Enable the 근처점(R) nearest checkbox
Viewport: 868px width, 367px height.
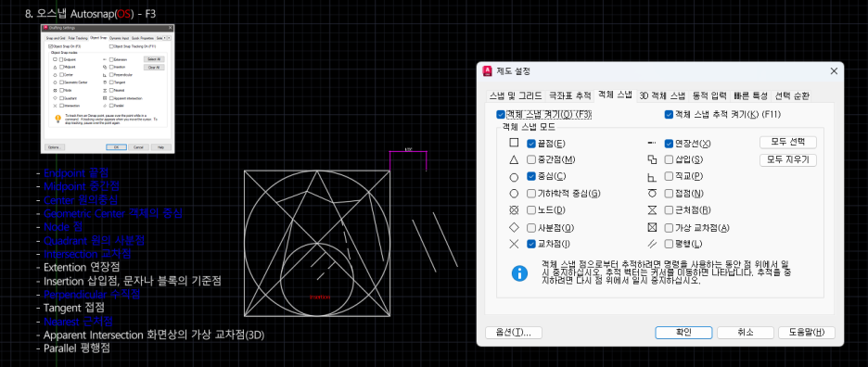coord(669,210)
